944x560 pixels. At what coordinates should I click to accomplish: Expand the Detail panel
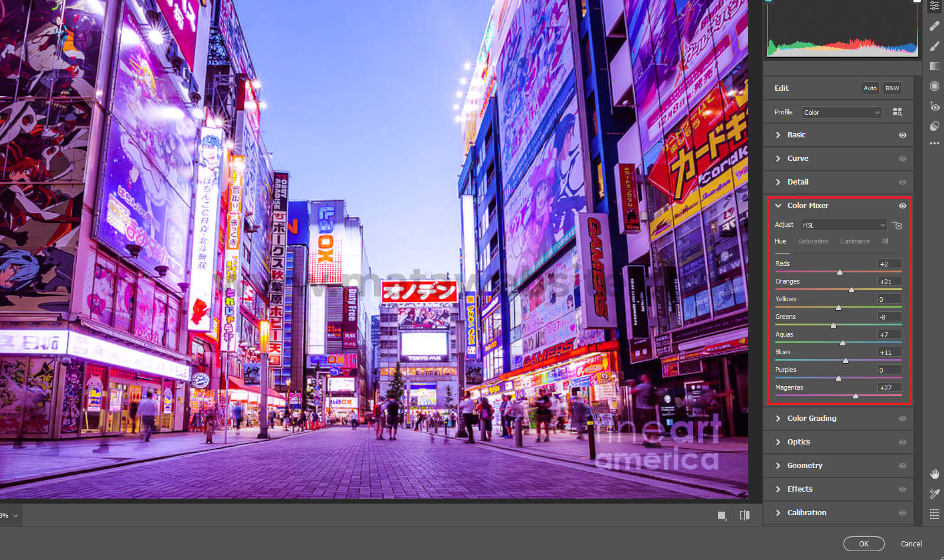tap(778, 182)
